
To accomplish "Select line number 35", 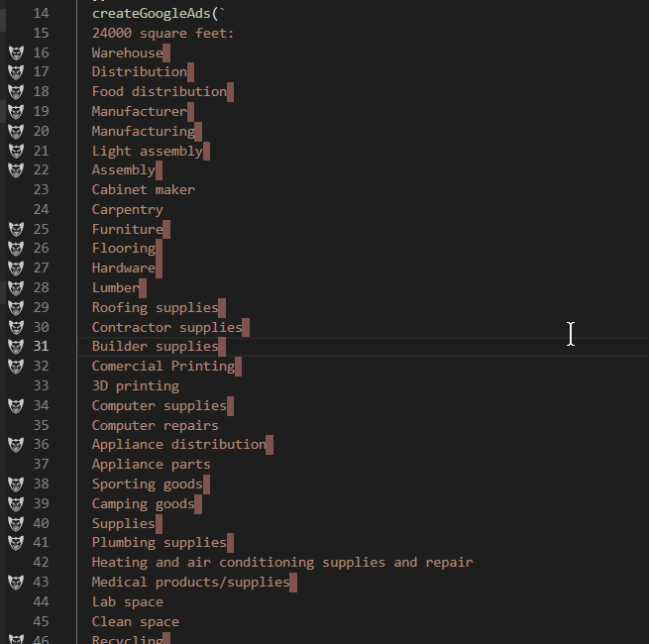I will 41,425.
